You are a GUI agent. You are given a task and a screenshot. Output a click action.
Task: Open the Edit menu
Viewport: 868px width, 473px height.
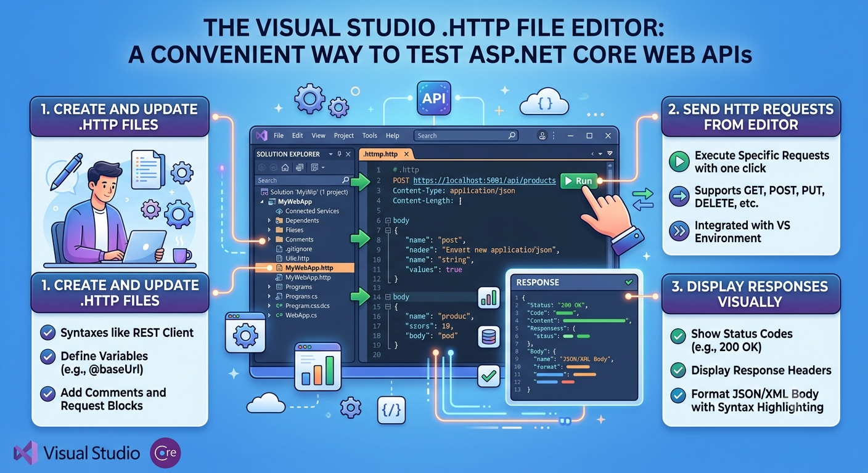[x=298, y=135]
